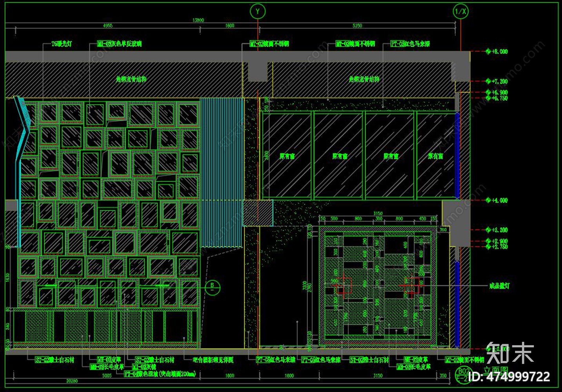Select the top PT-05 red paint label
Screen dimensions: 562x392
(411, 44)
